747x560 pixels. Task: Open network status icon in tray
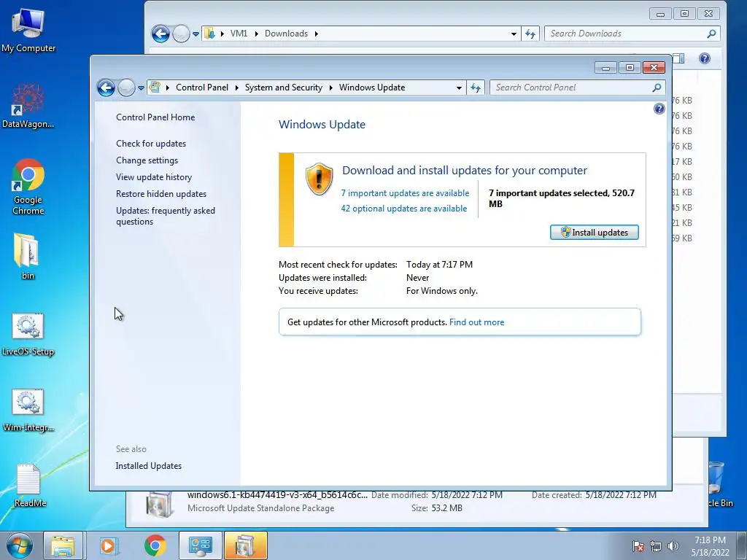point(656,546)
